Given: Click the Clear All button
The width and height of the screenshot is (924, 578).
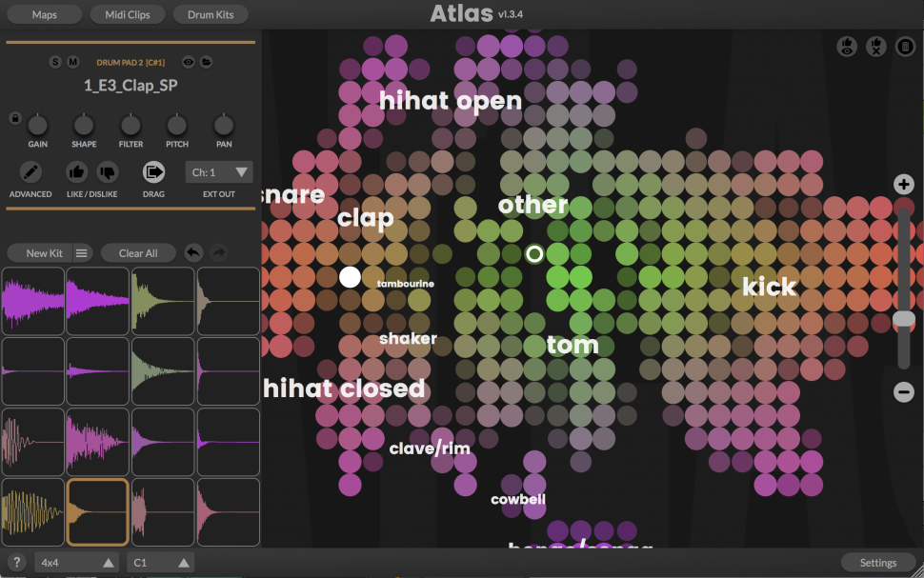Looking at the screenshot, I should 138,253.
